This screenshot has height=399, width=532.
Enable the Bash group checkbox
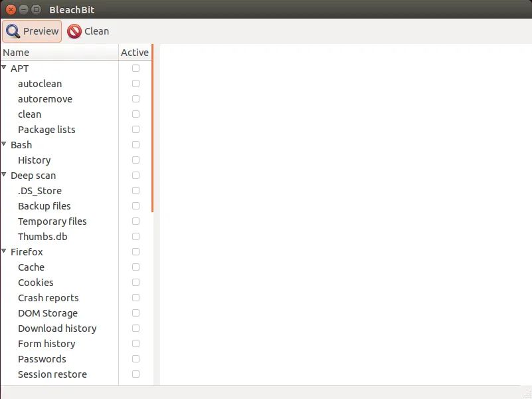(x=135, y=145)
